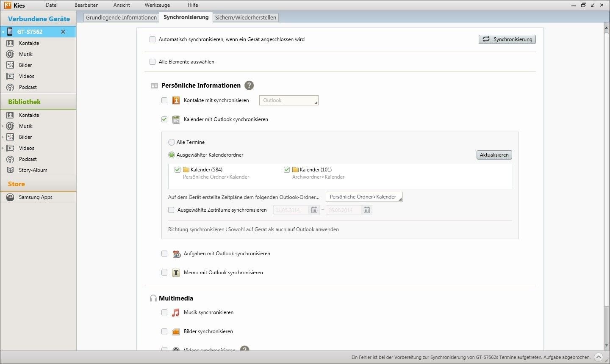610x364 pixels.
Task: Click the Synchronisierung button
Action: [507, 39]
